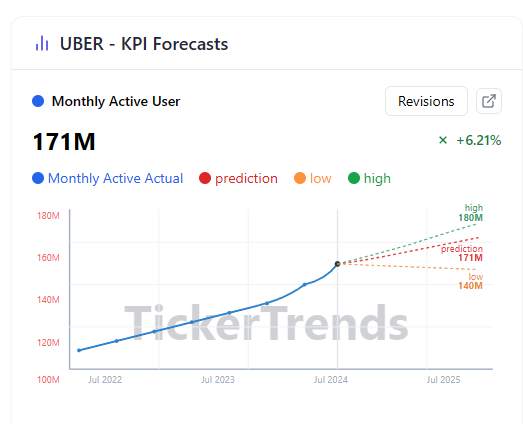
Task: Click the red prediction color dot
Action: tap(205, 178)
